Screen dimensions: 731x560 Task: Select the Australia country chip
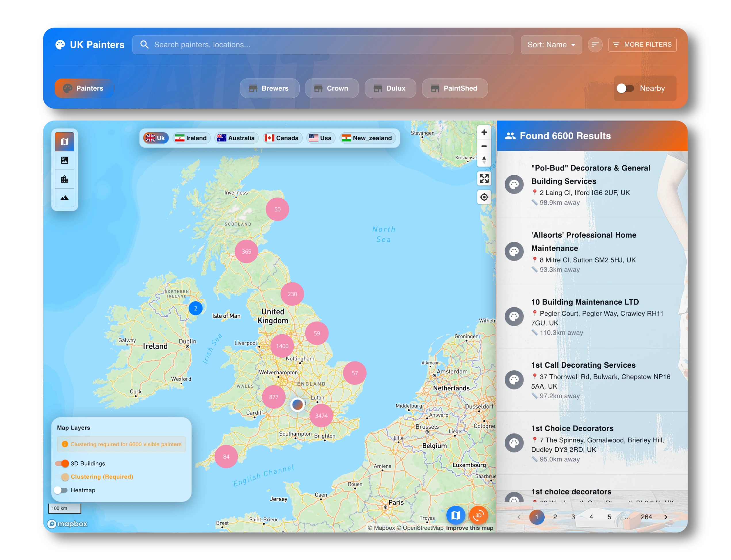coord(236,138)
